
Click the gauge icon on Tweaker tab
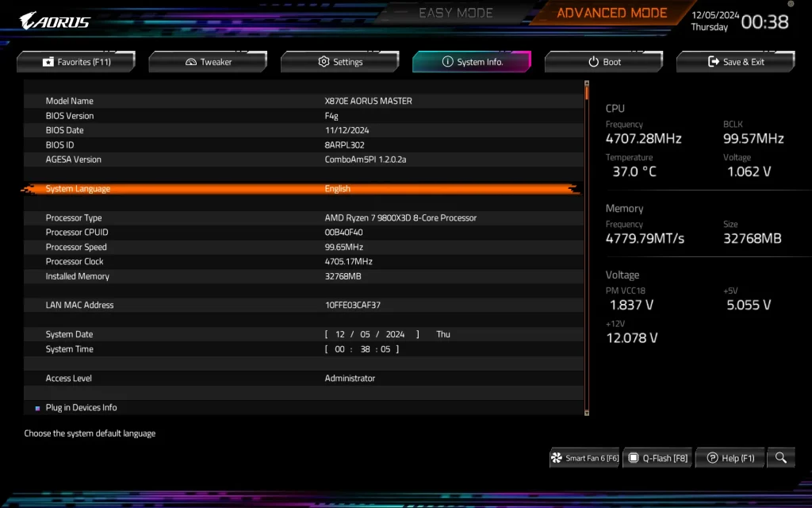point(190,62)
